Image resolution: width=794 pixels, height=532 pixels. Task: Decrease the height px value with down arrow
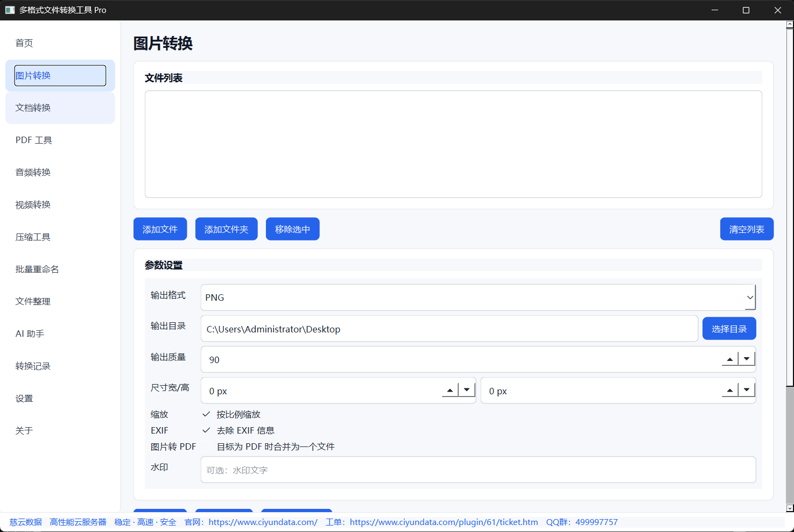pyautogui.click(x=747, y=390)
